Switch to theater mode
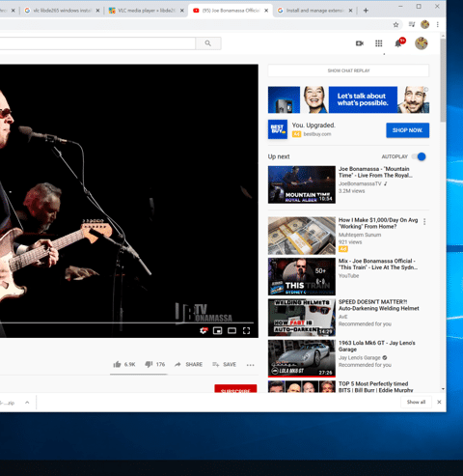 pos(231,330)
